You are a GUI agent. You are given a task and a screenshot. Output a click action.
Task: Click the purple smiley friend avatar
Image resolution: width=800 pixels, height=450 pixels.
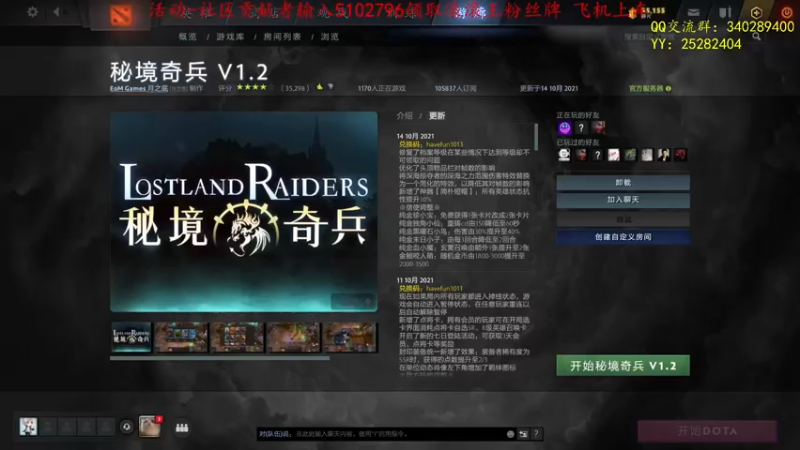point(564,128)
